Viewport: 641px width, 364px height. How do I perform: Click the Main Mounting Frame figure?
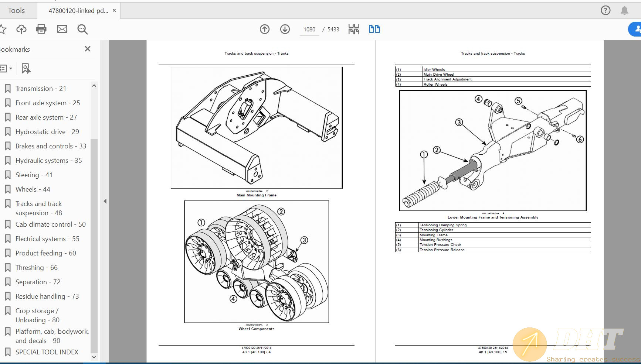[x=257, y=127]
